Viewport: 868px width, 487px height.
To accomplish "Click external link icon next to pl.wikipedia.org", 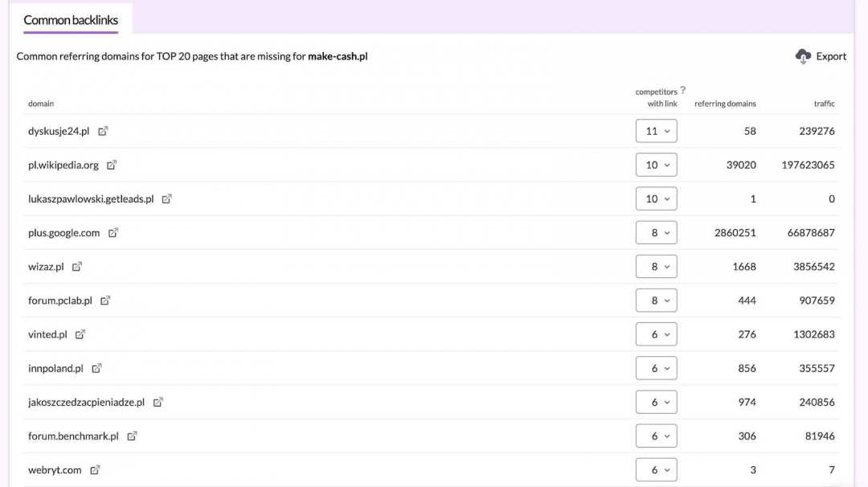I will pos(112,165).
